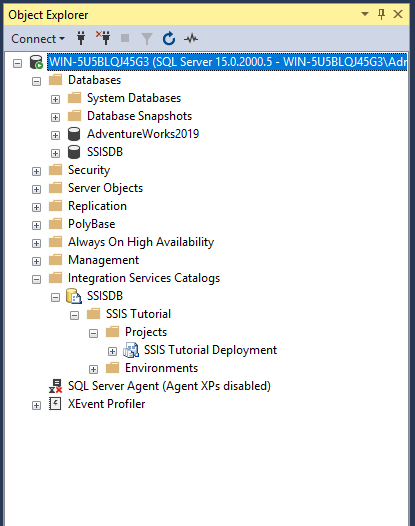This screenshot has width=415, height=526.
Task: Select AdventureWorks2019 label
Action: 143,134
